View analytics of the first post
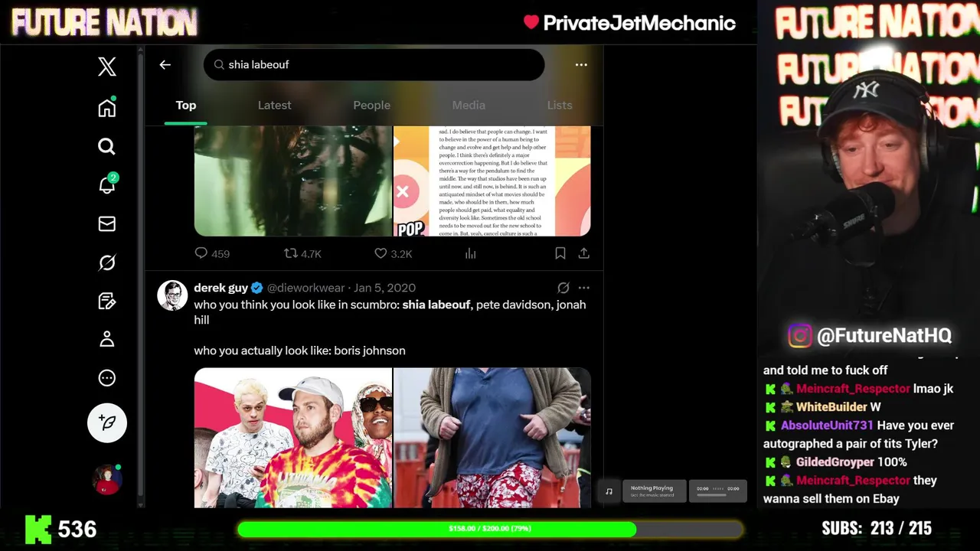Viewport: 980px width, 551px height. pyautogui.click(x=470, y=253)
